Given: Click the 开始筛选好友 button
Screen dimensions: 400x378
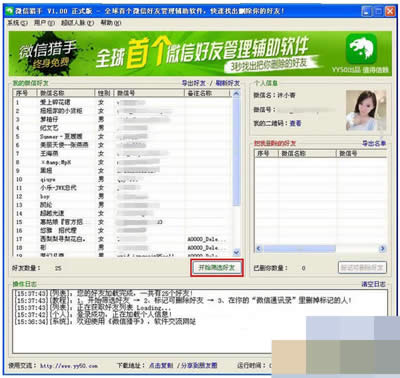Looking at the screenshot, I should pyautogui.click(x=217, y=268).
